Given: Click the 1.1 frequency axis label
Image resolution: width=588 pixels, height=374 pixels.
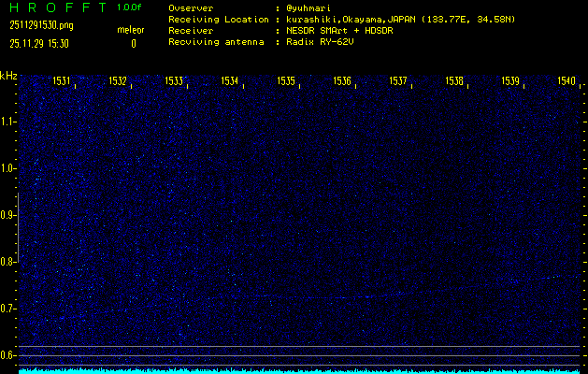Looking at the screenshot, I should [8, 121].
